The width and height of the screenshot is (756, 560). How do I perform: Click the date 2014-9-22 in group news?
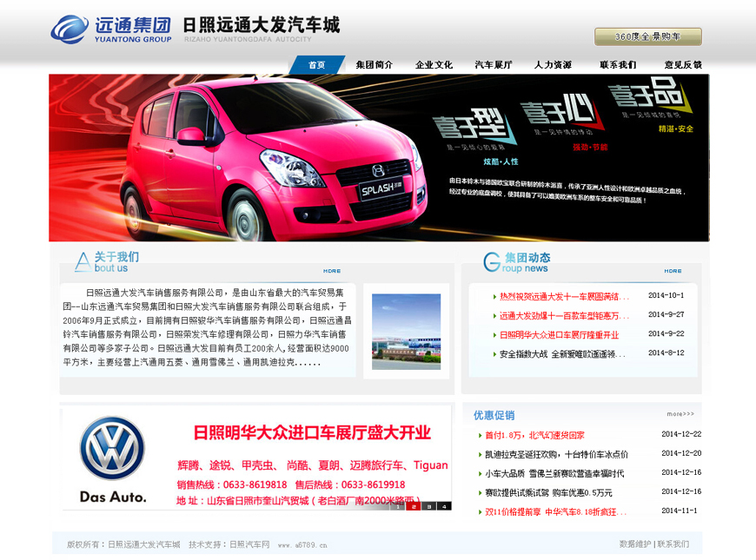[x=666, y=333]
